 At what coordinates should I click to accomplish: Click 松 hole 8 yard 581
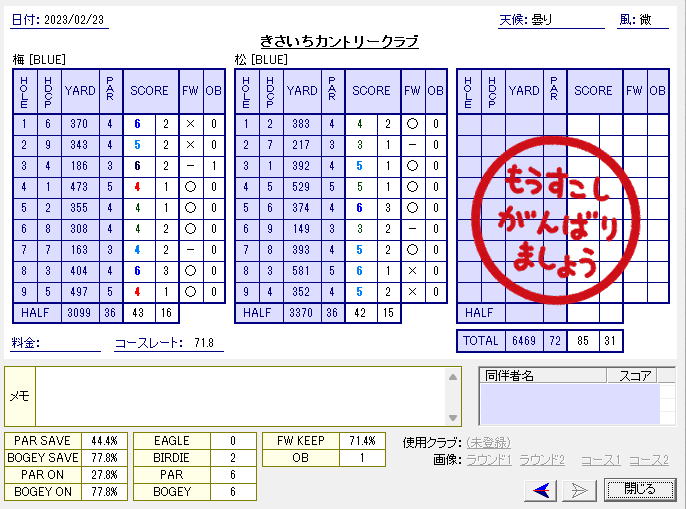coord(301,271)
